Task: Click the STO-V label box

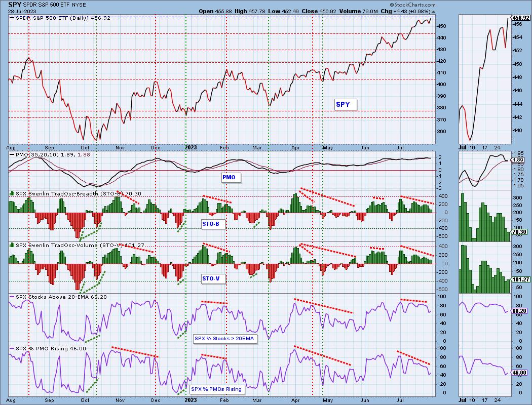Action: pos(213,279)
